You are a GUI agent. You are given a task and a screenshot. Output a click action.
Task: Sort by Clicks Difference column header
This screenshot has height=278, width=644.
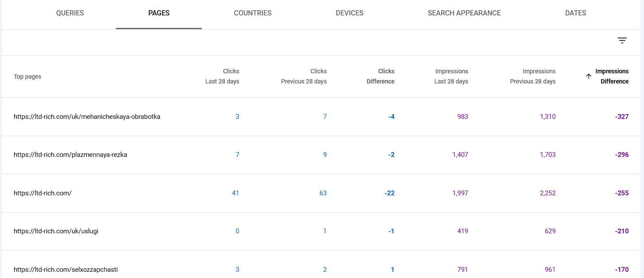tap(381, 76)
